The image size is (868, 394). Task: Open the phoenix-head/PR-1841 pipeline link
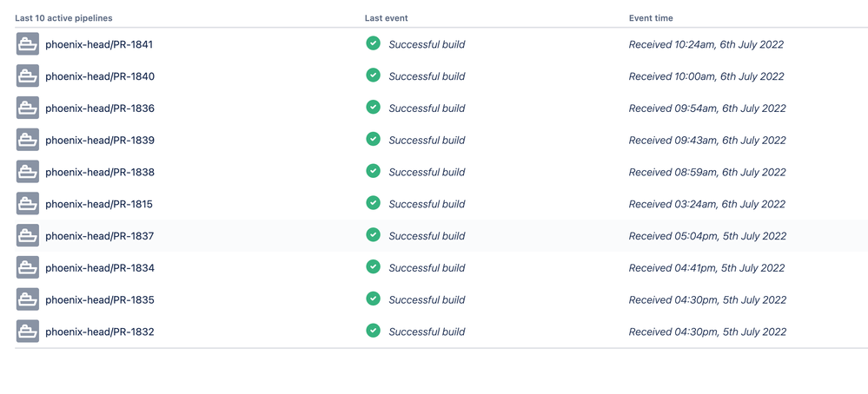pos(99,45)
